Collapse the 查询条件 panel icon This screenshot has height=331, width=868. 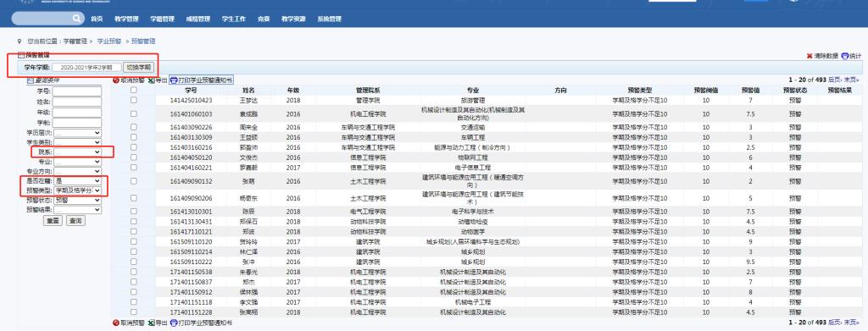coord(31,80)
